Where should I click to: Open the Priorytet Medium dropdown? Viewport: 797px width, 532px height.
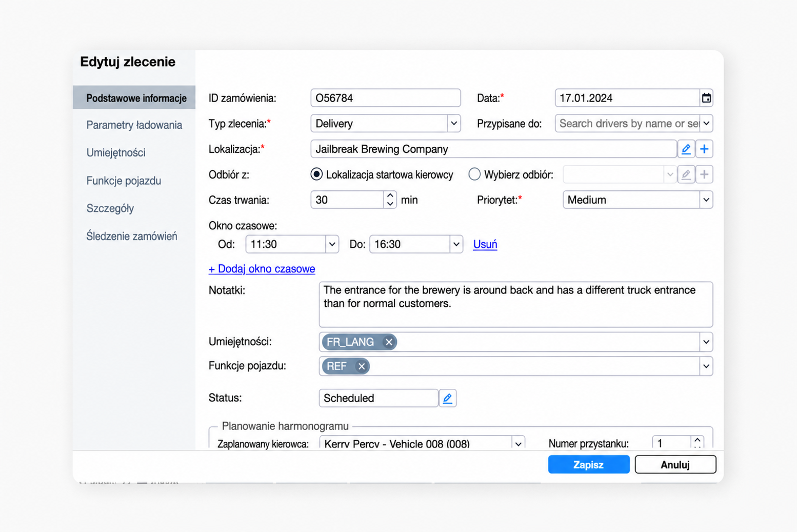(706, 200)
